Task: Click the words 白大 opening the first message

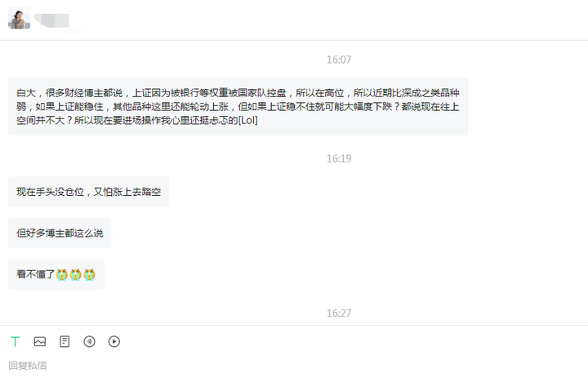Action: [26, 92]
